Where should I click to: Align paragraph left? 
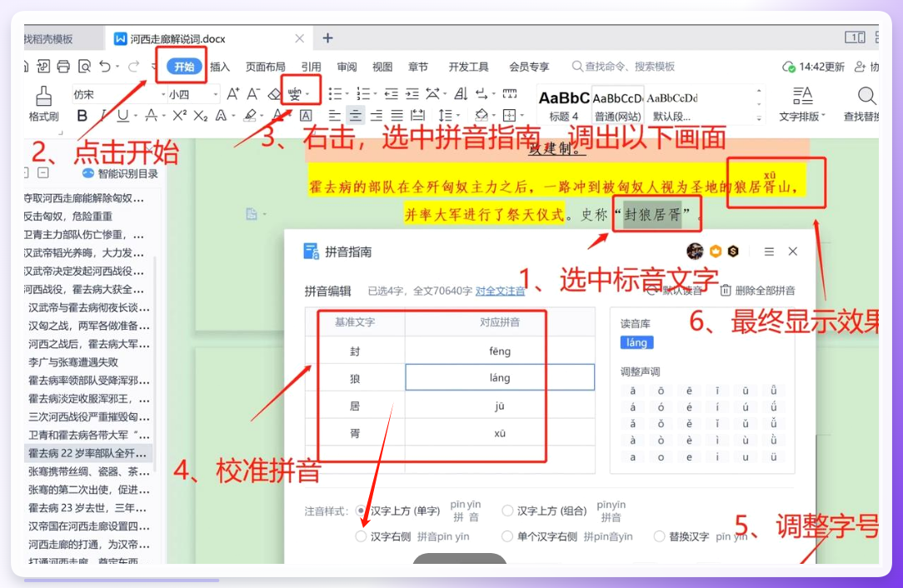(x=335, y=116)
